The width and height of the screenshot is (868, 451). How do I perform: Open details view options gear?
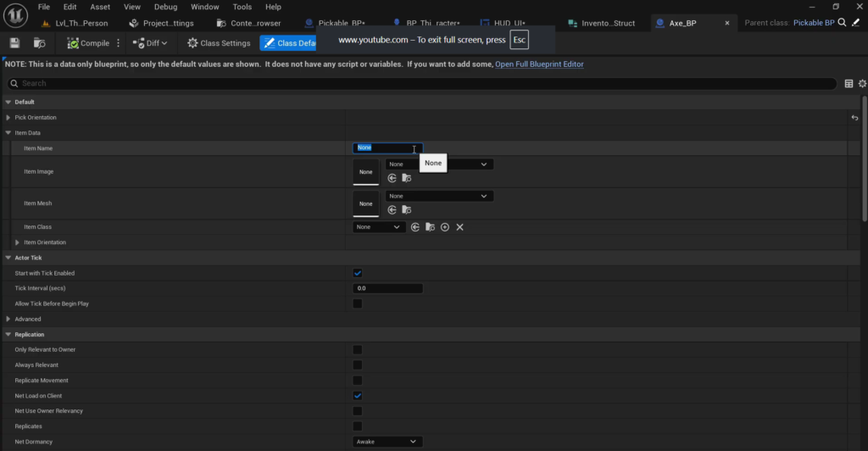(x=862, y=84)
